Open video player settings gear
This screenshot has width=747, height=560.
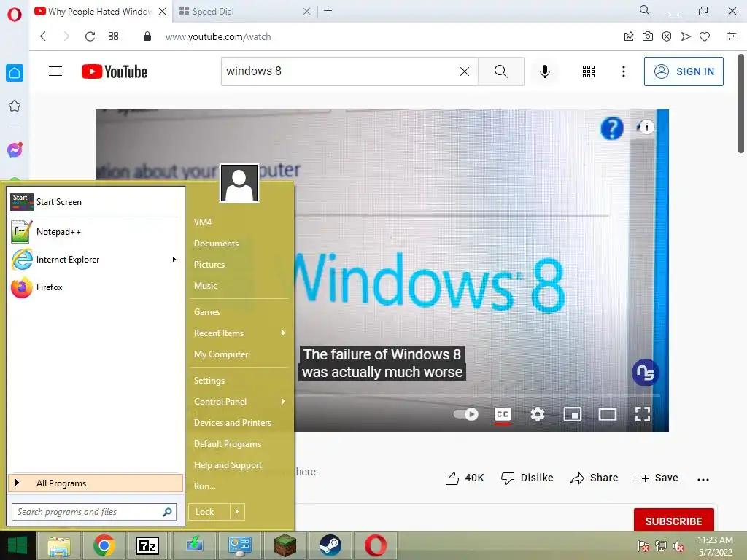coord(538,414)
